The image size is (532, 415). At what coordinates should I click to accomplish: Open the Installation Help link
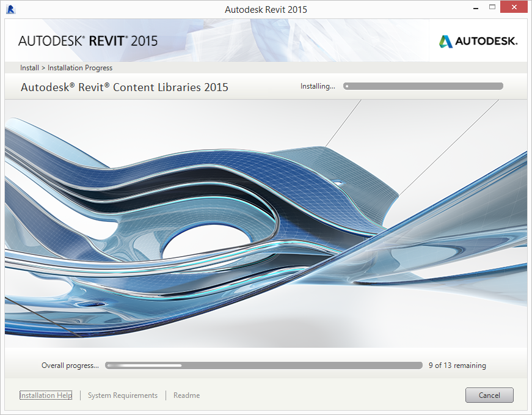pyautogui.click(x=46, y=395)
